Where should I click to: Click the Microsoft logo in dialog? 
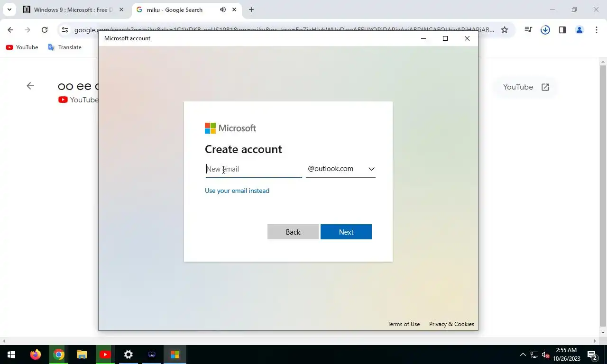(230, 128)
